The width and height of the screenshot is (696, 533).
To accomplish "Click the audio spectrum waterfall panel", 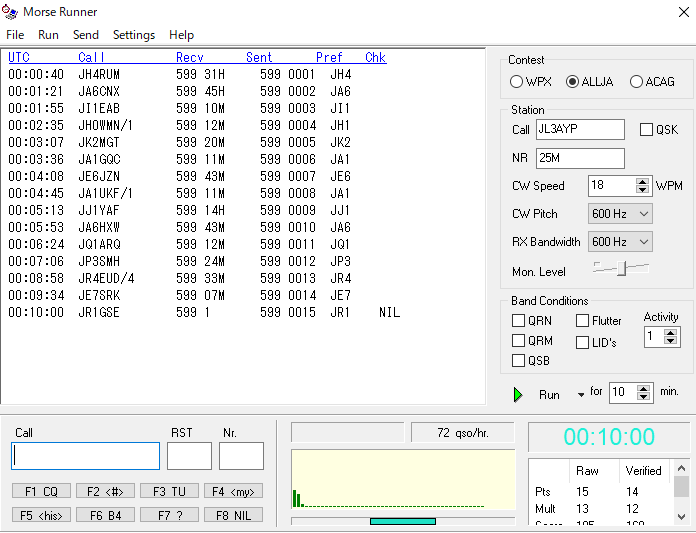I will pyautogui.click(x=403, y=480).
